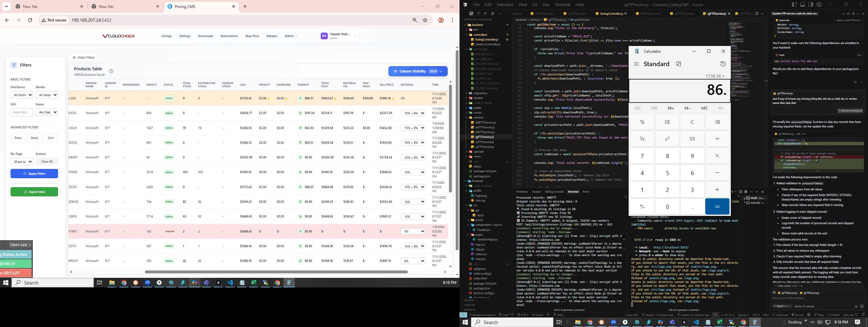Viewport: 868px width, 327px height.
Task: Open the browser zoom magnifier icon in the address bar
Action: 415,20
